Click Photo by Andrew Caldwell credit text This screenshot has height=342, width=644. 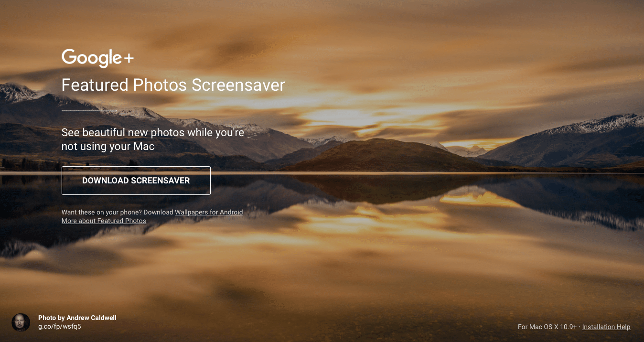[77, 318]
